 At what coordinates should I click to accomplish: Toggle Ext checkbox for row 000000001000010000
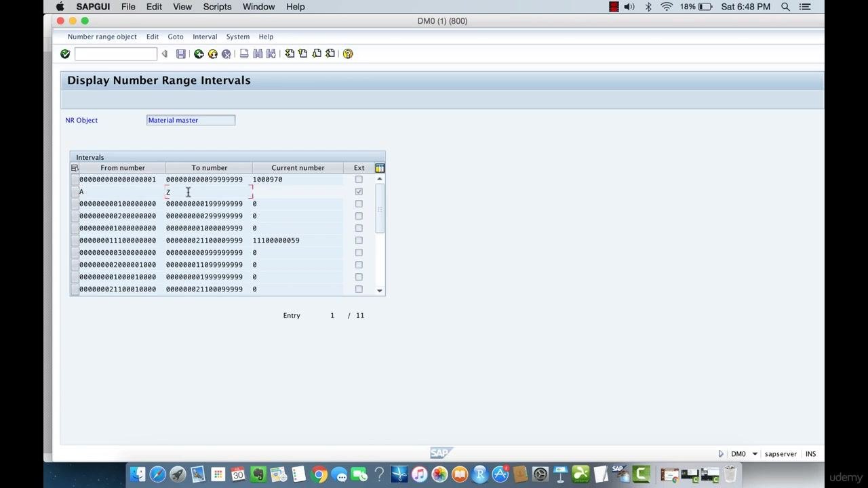[359, 277]
